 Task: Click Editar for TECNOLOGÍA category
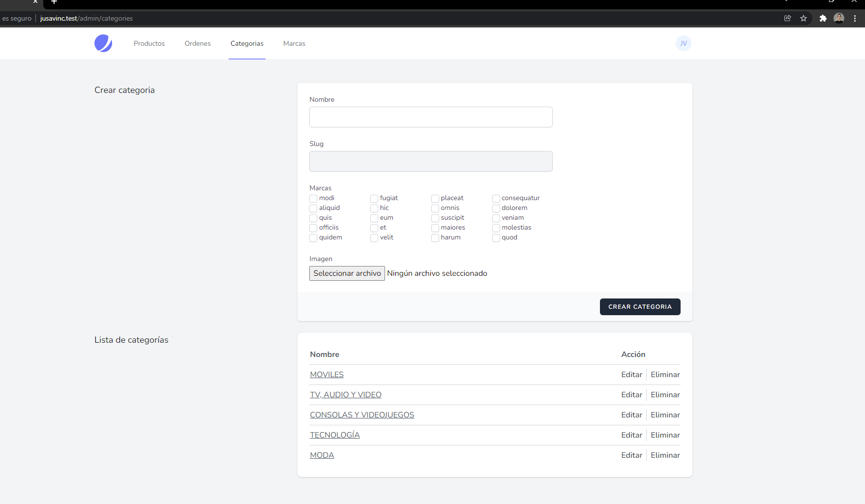tap(631, 435)
